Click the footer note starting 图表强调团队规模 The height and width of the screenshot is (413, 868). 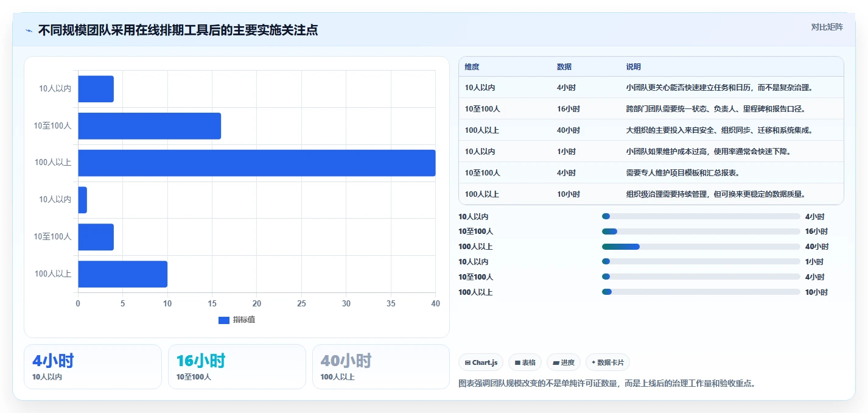click(607, 384)
